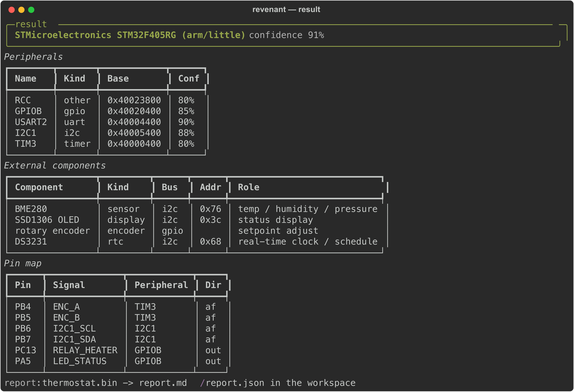Click the "Peripherals" section heading
The width and height of the screenshot is (574, 392).
(x=33, y=57)
